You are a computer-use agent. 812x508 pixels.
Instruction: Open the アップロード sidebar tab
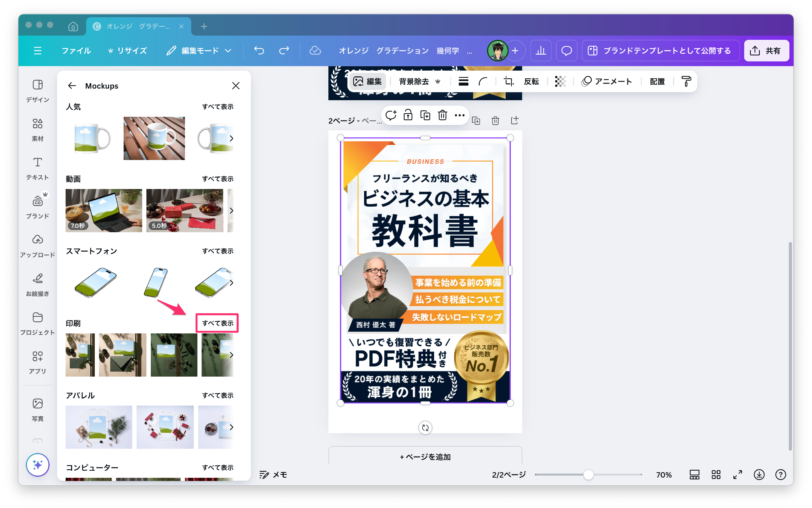(x=38, y=245)
